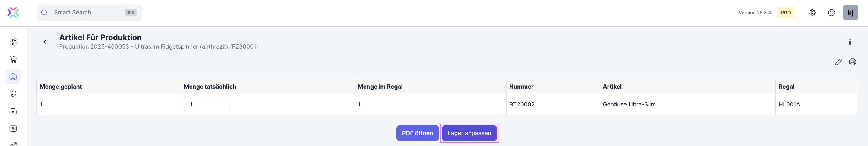Open the three-dot more options menu

point(850,42)
